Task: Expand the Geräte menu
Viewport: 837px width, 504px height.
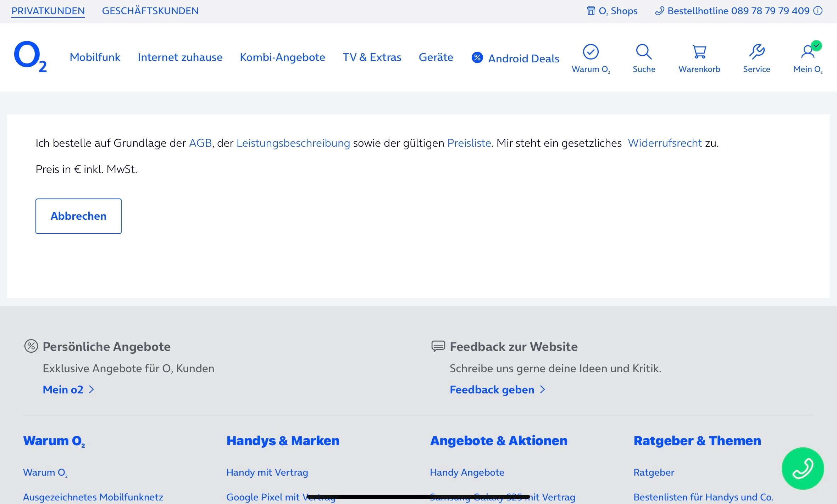Action: 436,57
